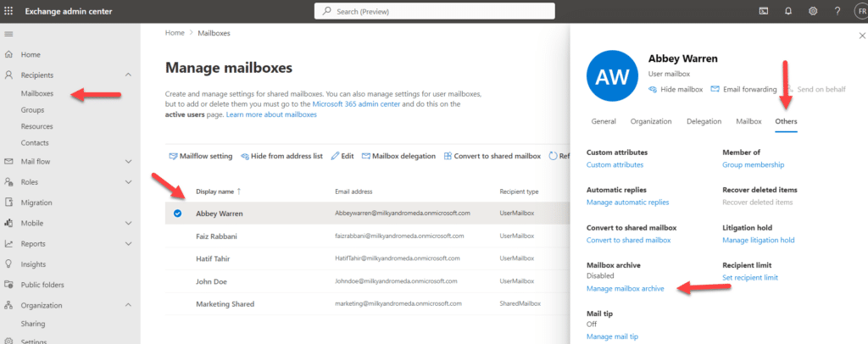Screen dimensions: 868x344
Task: Click Manage mail tip link
Action: (613, 336)
